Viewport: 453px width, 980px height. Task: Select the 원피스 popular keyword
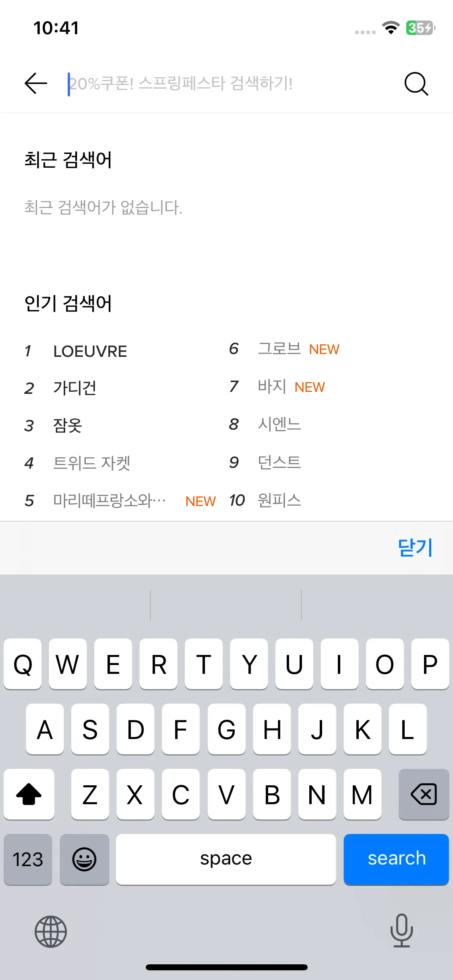tap(279, 500)
